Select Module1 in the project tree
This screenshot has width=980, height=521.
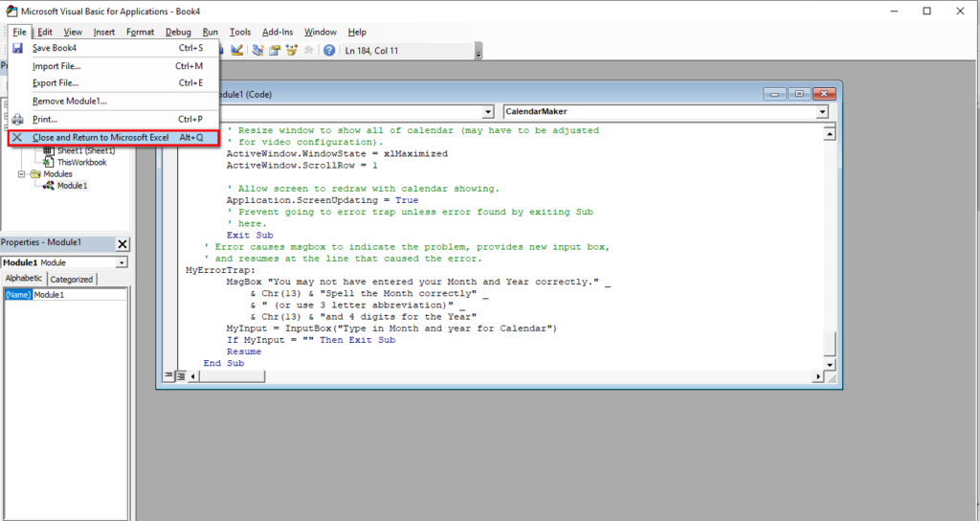pyautogui.click(x=71, y=186)
